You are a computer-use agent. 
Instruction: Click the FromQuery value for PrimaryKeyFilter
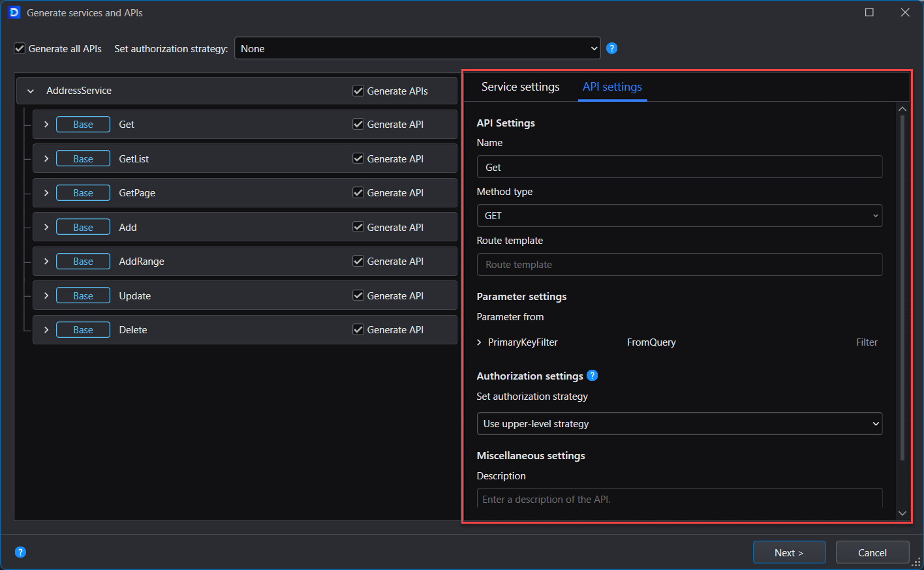651,342
